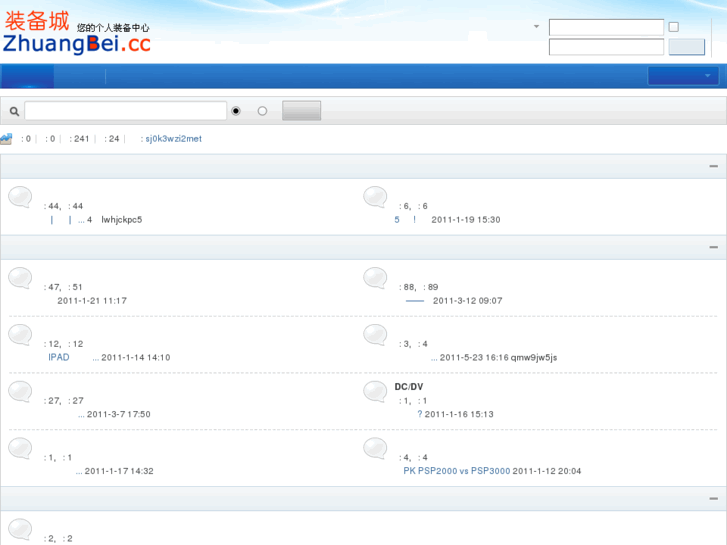Open the dropdown button in blue navigation bar
The height and width of the screenshot is (545, 727).
(683, 76)
